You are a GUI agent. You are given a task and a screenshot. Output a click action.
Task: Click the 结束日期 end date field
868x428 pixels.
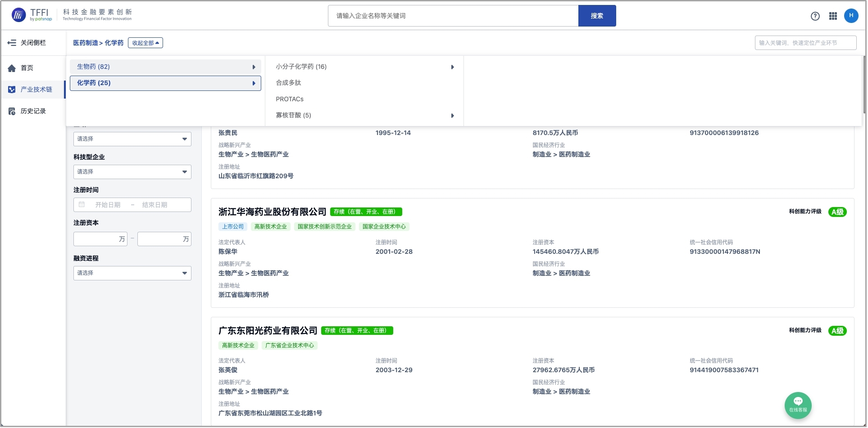click(155, 205)
